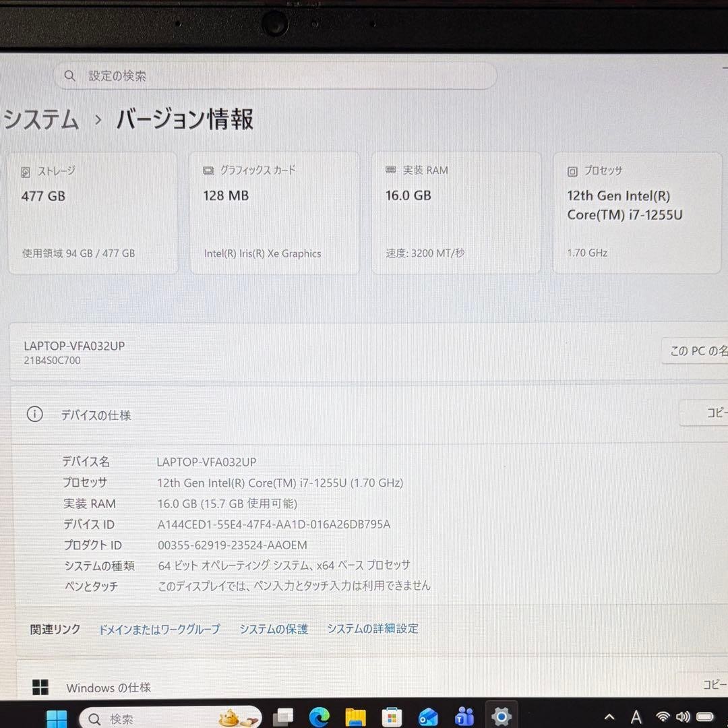This screenshot has height=728, width=728.
Task: Open Outlook from the taskbar
Action: (x=427, y=718)
